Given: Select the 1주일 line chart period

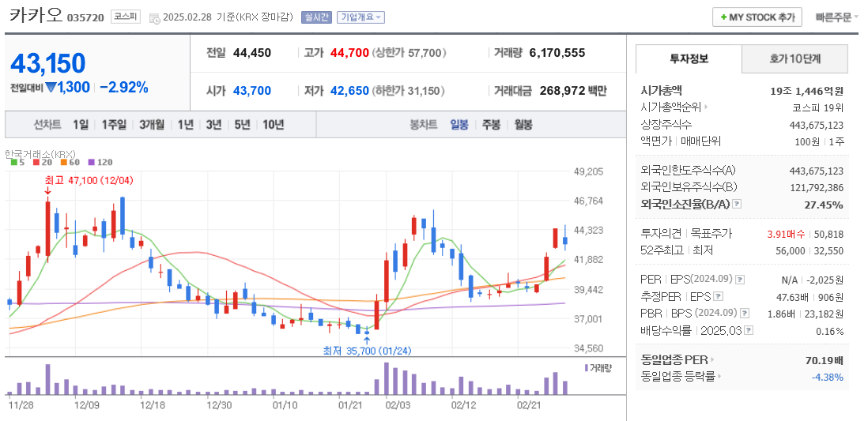Looking at the screenshot, I should (114, 125).
